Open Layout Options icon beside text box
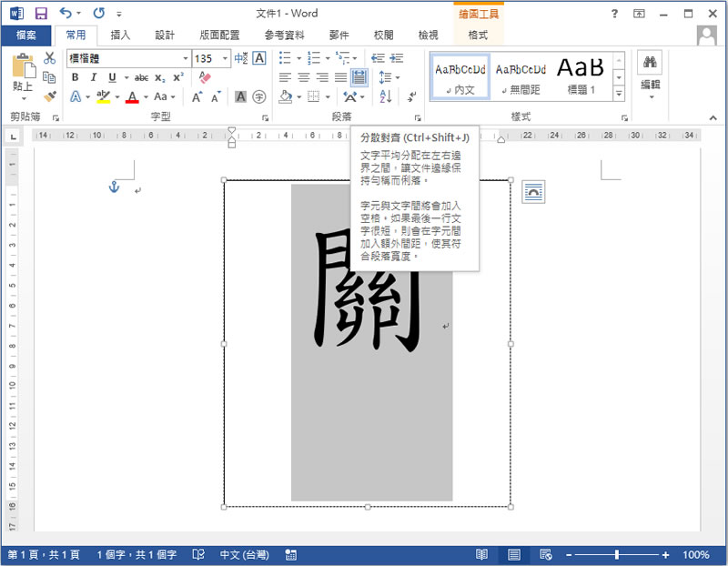Screen dimensions: 728x566 point(533,192)
